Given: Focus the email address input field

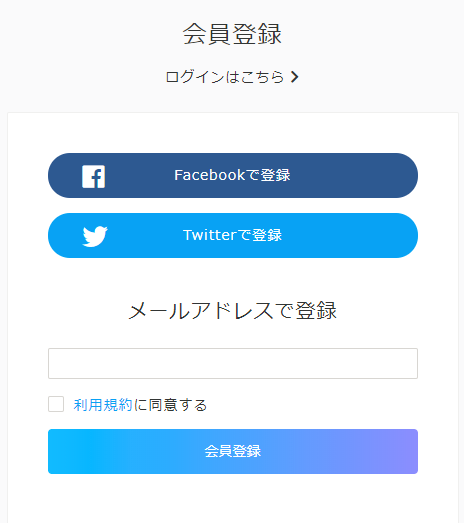Looking at the screenshot, I should point(233,364).
